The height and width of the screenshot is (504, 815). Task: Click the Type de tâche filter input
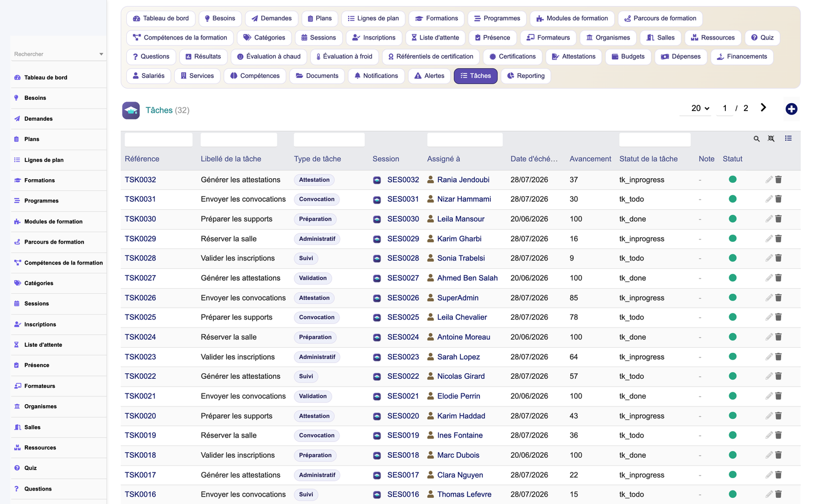point(329,139)
